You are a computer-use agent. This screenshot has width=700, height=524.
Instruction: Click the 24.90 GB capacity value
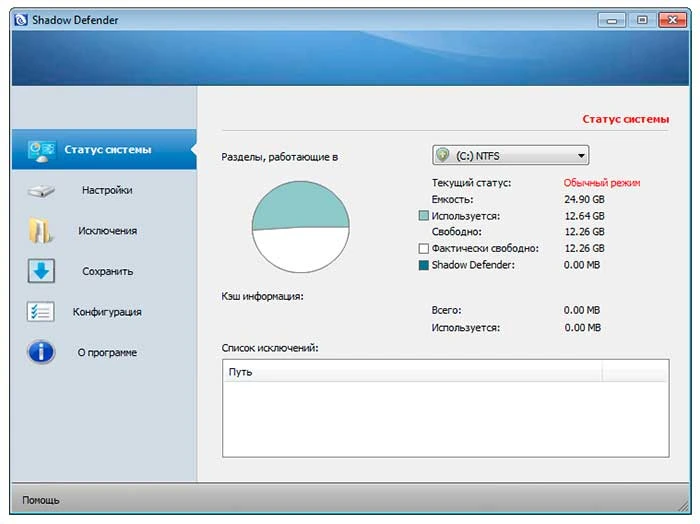584,199
